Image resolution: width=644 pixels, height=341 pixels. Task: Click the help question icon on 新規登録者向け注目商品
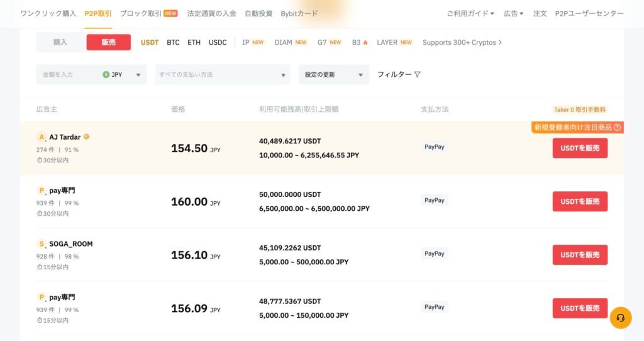pos(617,127)
